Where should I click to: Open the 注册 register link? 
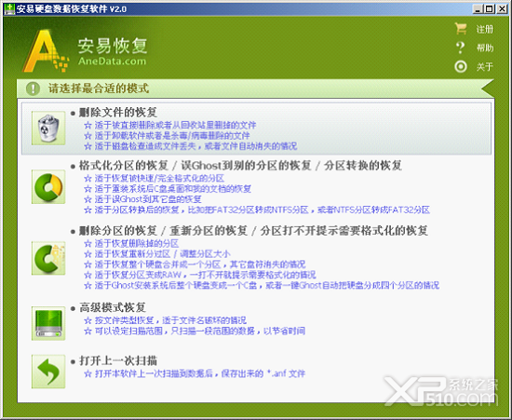click(x=485, y=30)
